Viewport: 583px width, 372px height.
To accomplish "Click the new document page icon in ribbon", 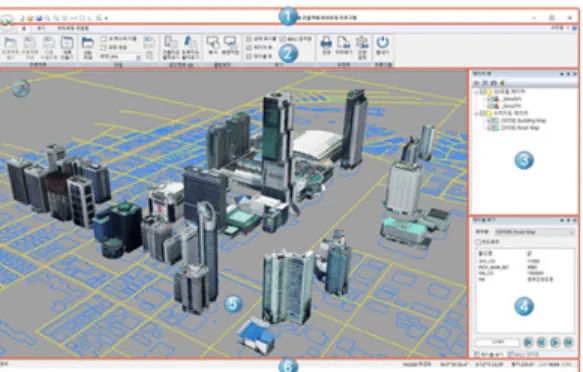I will pos(67,44).
